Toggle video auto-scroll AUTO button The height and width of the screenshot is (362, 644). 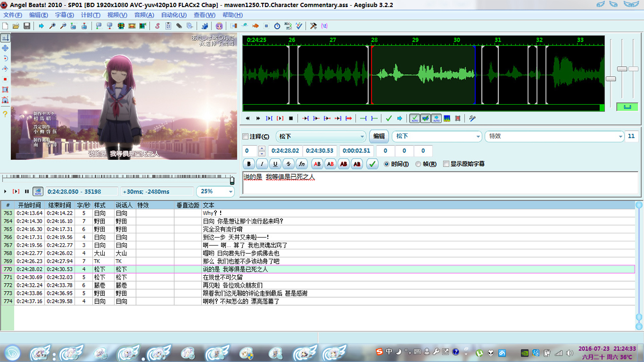click(x=38, y=192)
